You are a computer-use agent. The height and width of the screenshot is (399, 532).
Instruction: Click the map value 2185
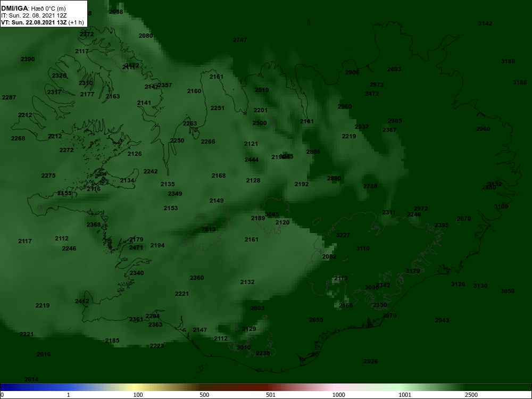coord(112,340)
